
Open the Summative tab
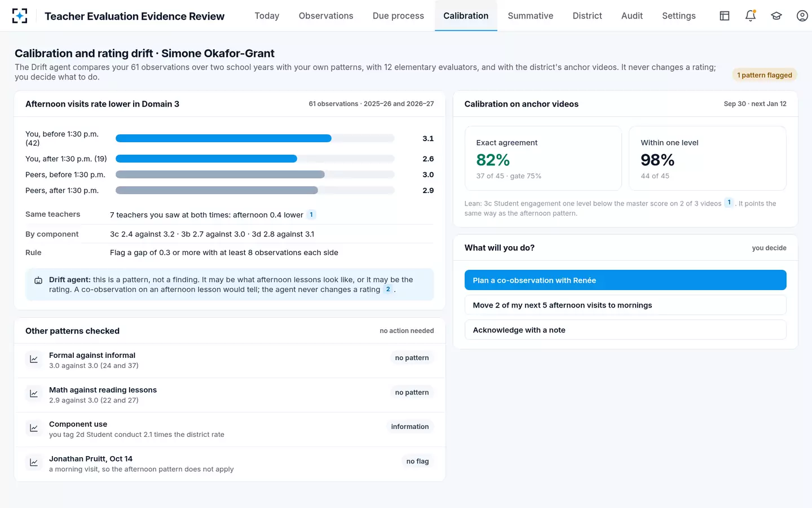(x=531, y=16)
